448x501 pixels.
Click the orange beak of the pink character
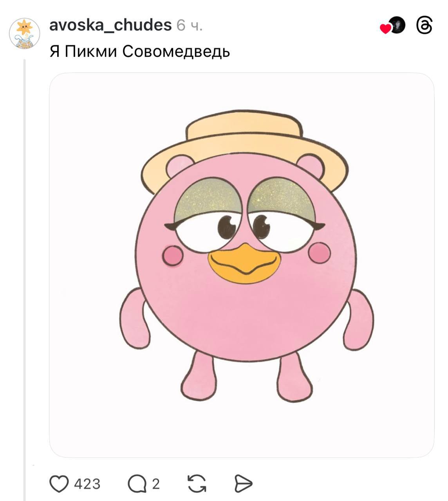pyautogui.click(x=244, y=264)
